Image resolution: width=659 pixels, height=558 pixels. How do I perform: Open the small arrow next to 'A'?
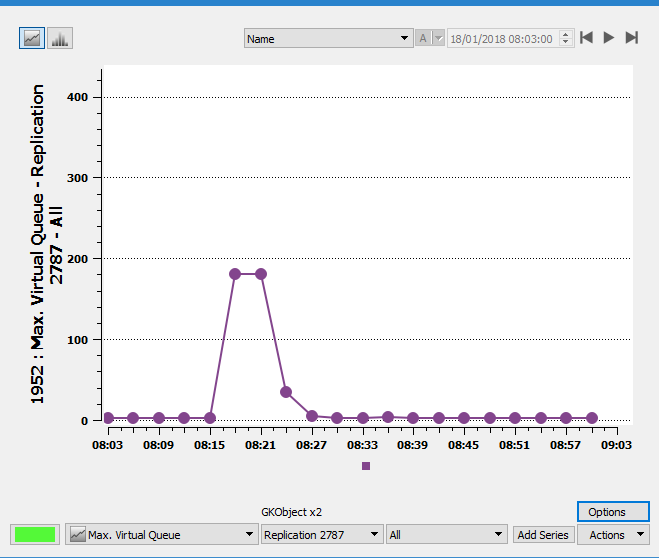coord(438,38)
